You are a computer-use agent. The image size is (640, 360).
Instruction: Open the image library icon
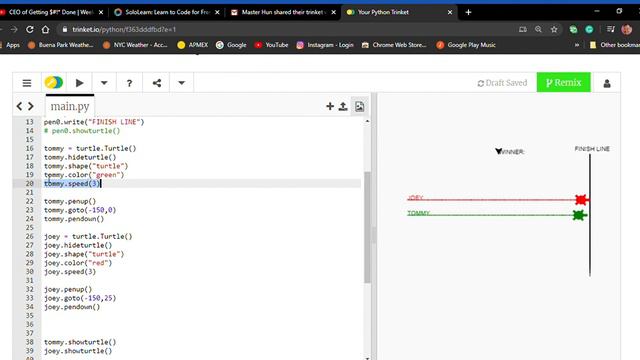(x=359, y=106)
